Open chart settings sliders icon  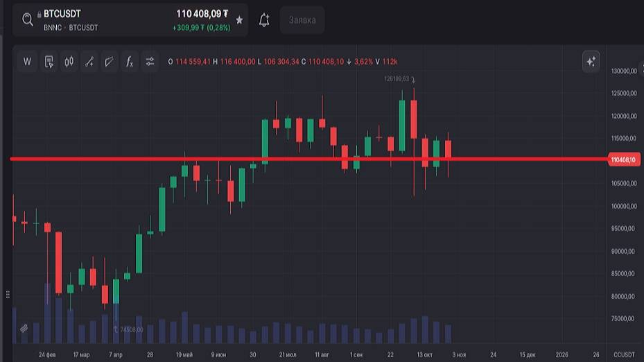[150, 62]
